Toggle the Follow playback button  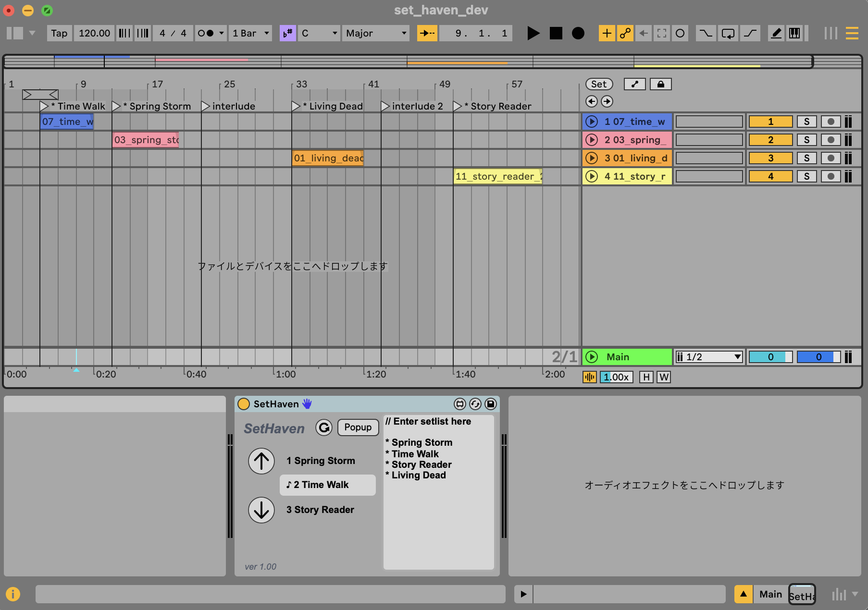[427, 33]
